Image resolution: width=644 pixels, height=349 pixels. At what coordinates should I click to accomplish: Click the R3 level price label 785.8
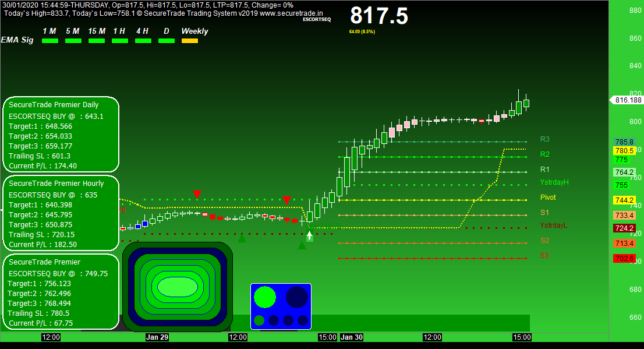pos(624,142)
